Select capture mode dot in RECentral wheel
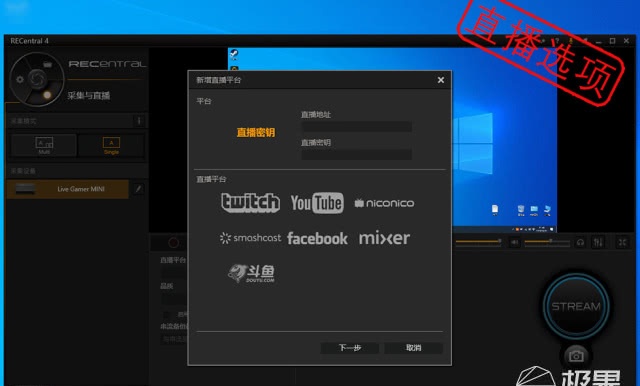 click(47, 95)
